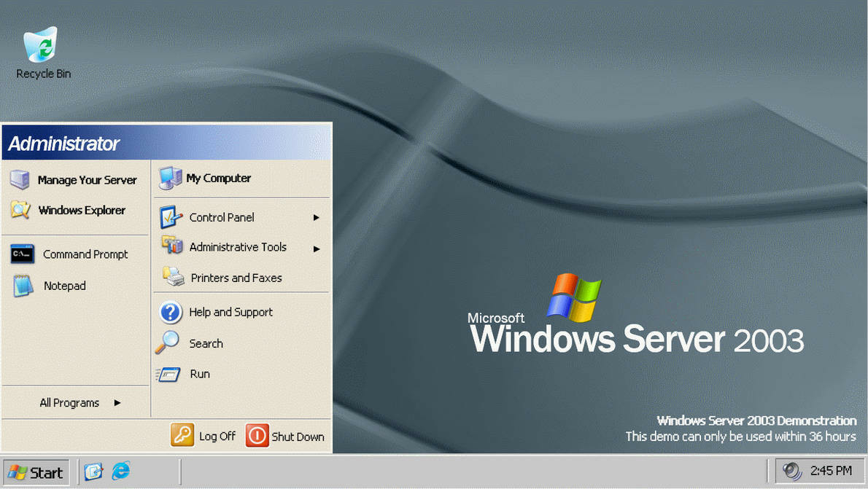Click the Start button on the taskbar
The width and height of the screenshot is (868, 489).
click(x=35, y=472)
